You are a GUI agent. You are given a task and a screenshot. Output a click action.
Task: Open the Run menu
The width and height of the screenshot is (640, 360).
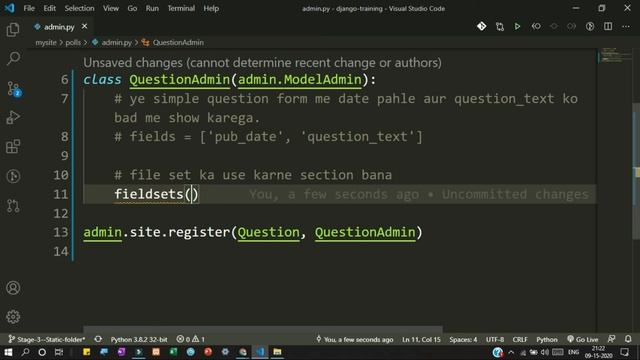pyautogui.click(x=152, y=8)
